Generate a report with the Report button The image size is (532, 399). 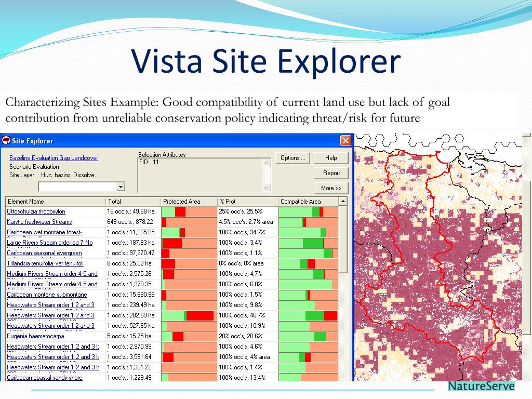[x=331, y=173]
